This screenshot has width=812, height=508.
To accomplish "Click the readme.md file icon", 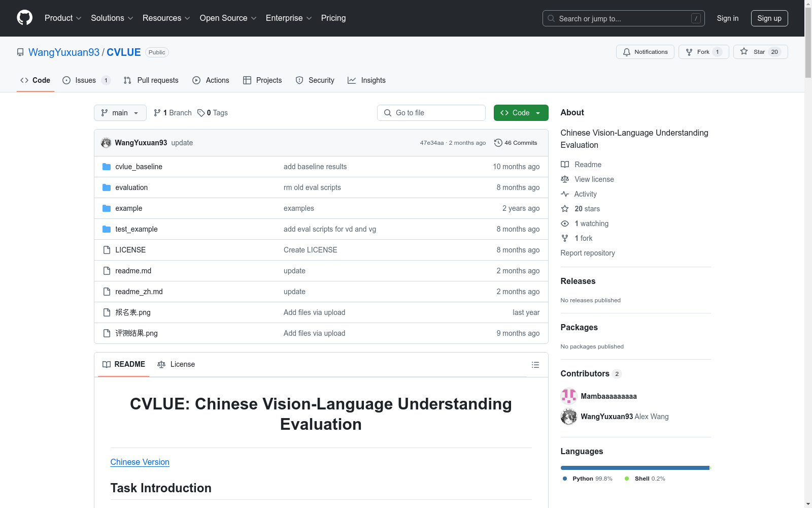I will coord(107,271).
